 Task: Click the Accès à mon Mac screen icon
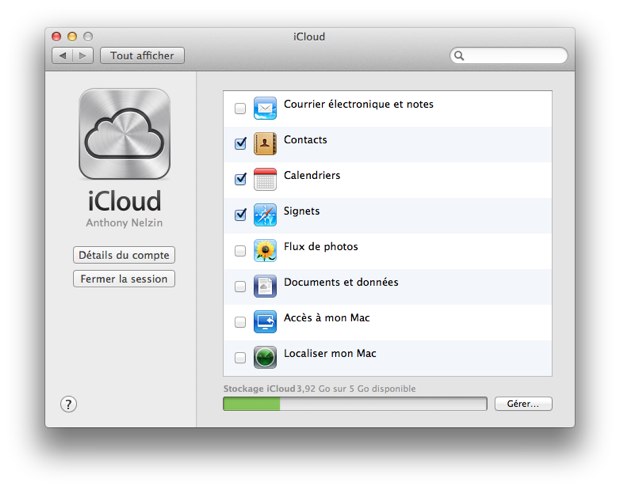coord(265,322)
